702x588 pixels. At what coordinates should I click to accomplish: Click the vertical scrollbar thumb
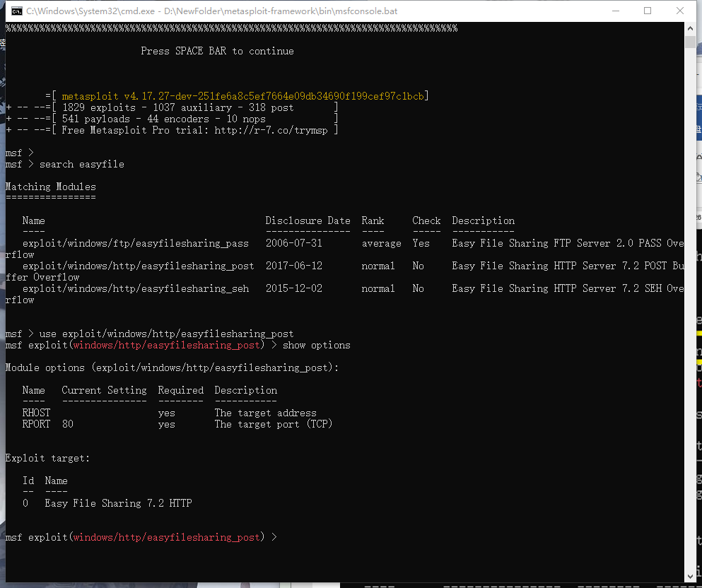(690, 42)
